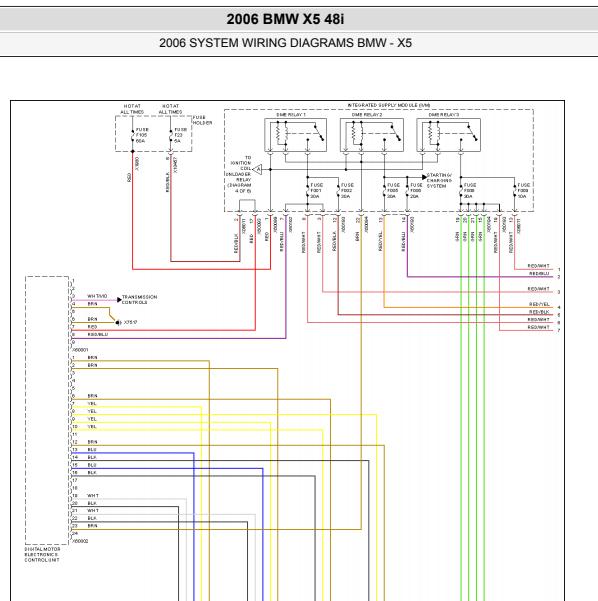The height and width of the screenshot is (601, 598).
Task: Click the BRN label at X60002 pin 1
Action: point(92,357)
